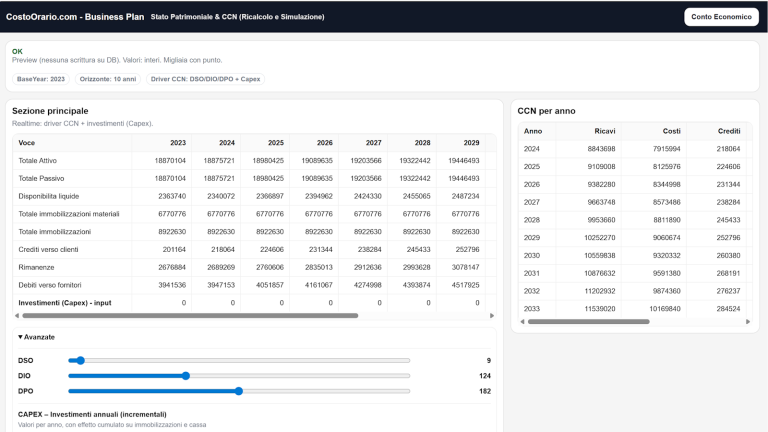Click the Orizzonte: 10 anni badge
The image size is (768, 432).
[108, 79]
